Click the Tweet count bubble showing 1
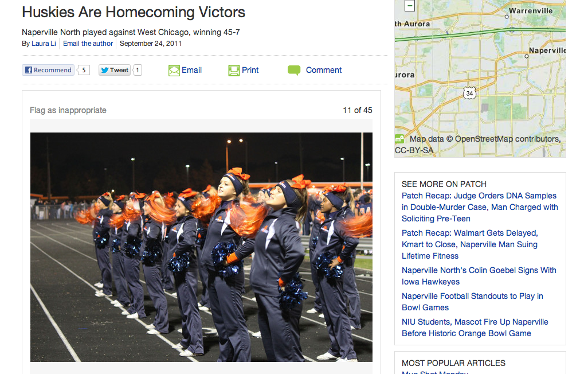This screenshot has width=588, height=374. point(138,70)
